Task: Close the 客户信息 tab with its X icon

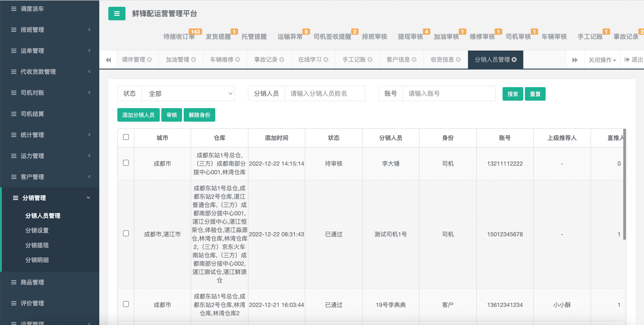Action: tap(414, 60)
